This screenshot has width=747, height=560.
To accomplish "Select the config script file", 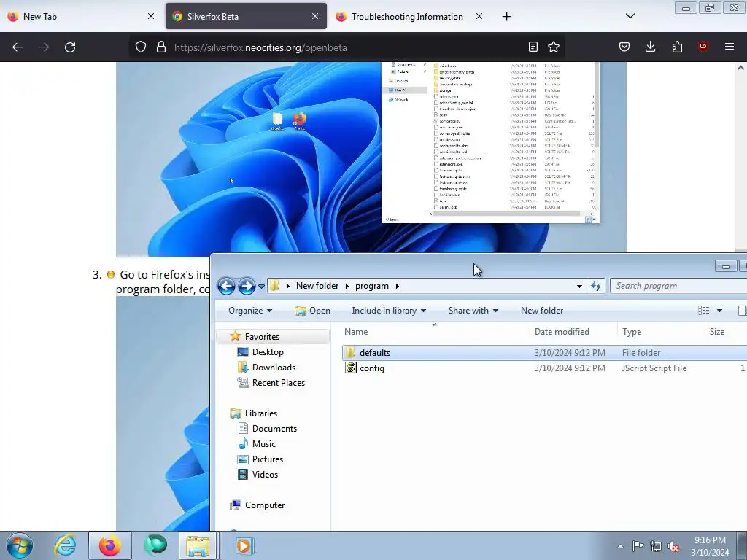I will tap(544, 368).
